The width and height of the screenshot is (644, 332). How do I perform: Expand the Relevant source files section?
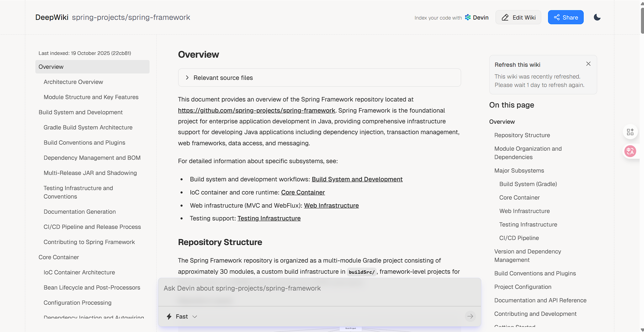319,78
